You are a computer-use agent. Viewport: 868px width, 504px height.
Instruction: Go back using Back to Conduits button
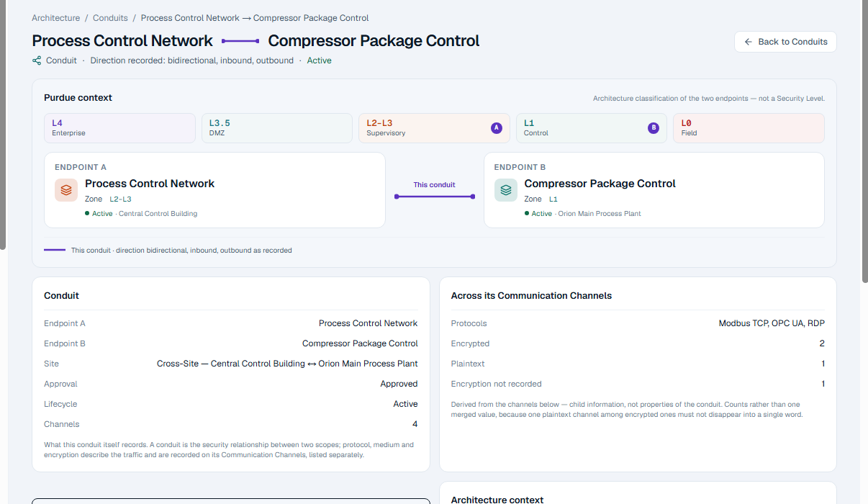pos(785,42)
